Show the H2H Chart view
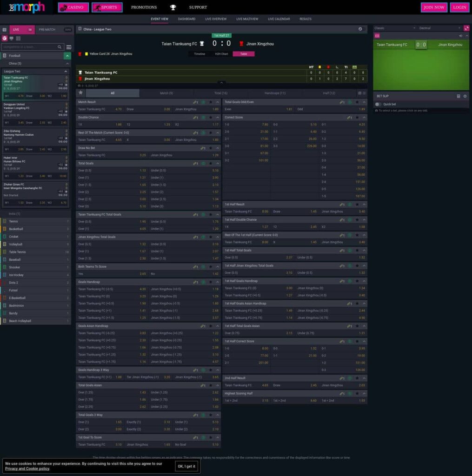The image size is (472, 476). [x=221, y=54]
